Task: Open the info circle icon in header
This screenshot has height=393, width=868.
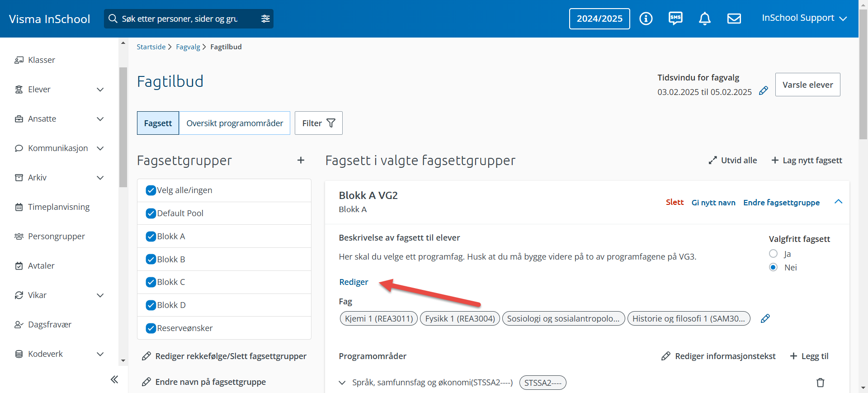Action: (x=646, y=19)
